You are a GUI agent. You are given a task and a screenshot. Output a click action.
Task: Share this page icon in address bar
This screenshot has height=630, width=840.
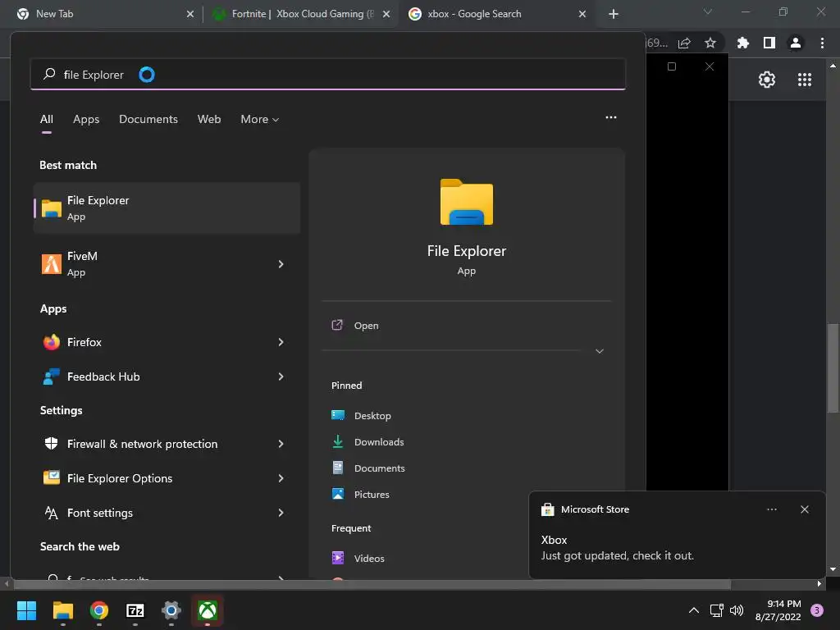(684, 43)
